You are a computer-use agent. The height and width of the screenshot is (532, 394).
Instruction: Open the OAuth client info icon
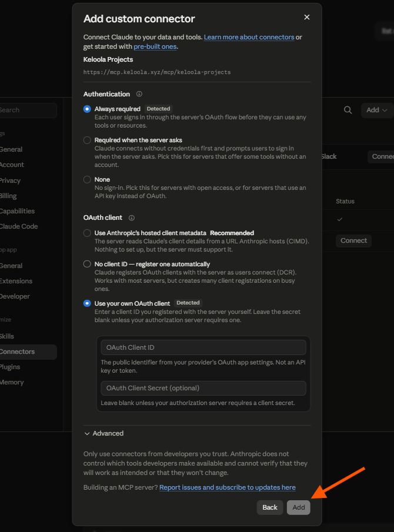132,218
